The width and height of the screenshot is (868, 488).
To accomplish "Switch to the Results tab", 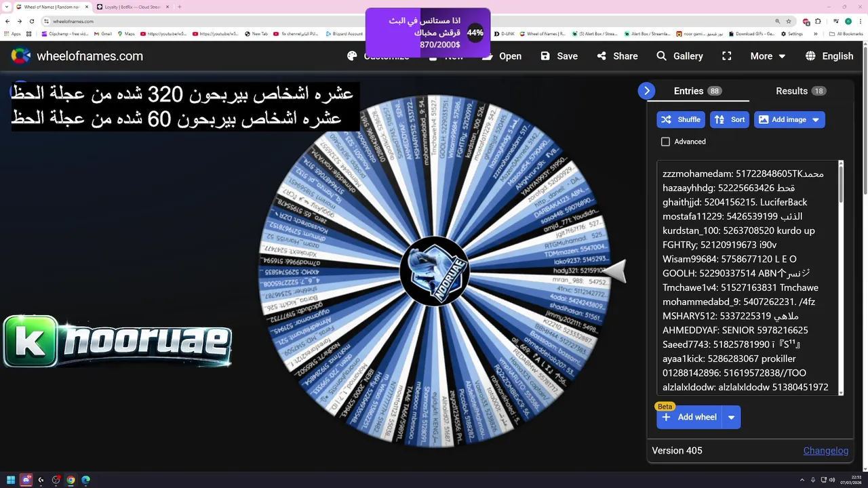I will point(800,91).
